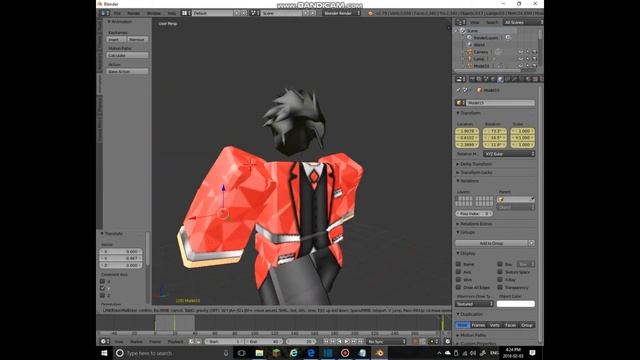
Task: Open the Help menu
Action: [x=172, y=13]
